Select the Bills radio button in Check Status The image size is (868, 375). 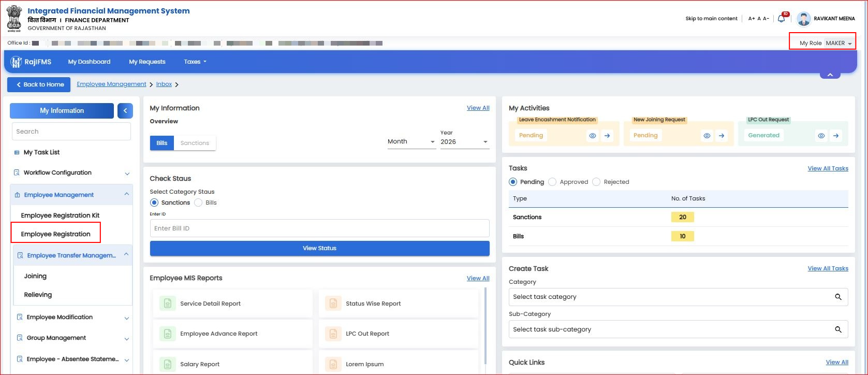[198, 203]
